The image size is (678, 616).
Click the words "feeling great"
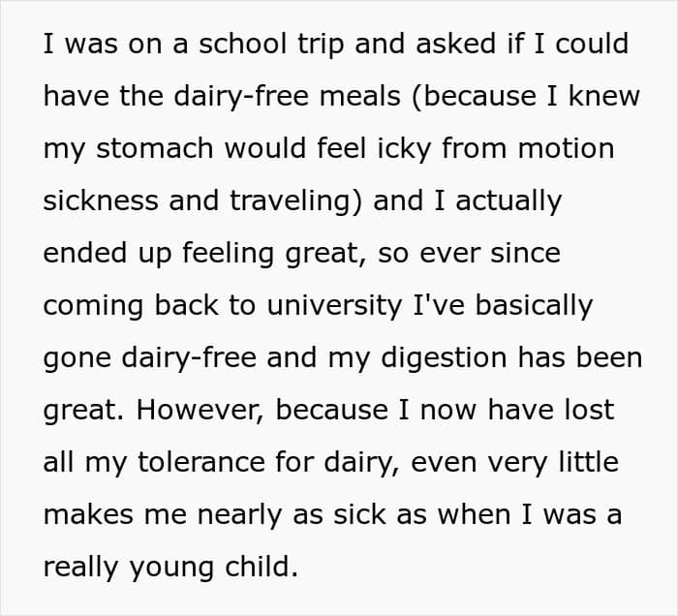click(271, 254)
